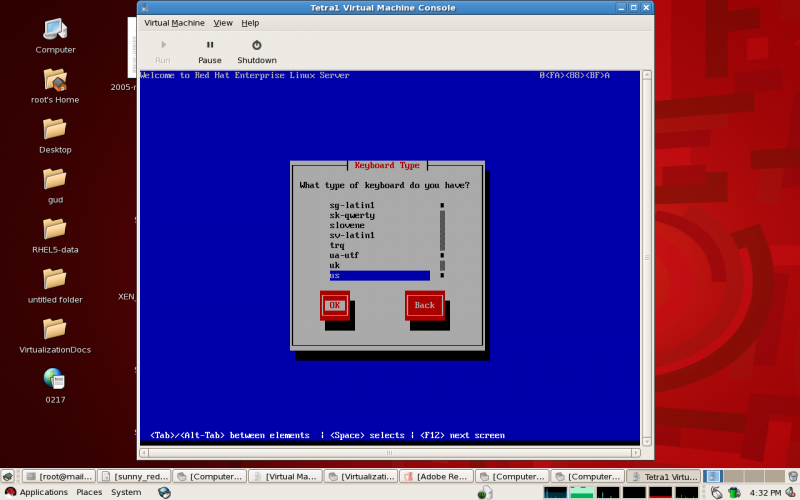Click right arrow of console horizontal scrollbar
The height and width of the screenshot is (500, 800).
point(636,453)
